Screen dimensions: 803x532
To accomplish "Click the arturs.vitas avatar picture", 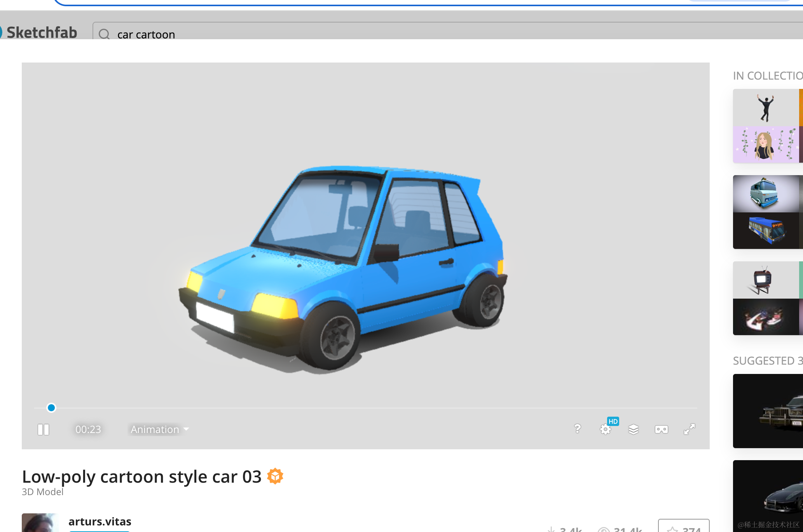I will pyautogui.click(x=40, y=523).
